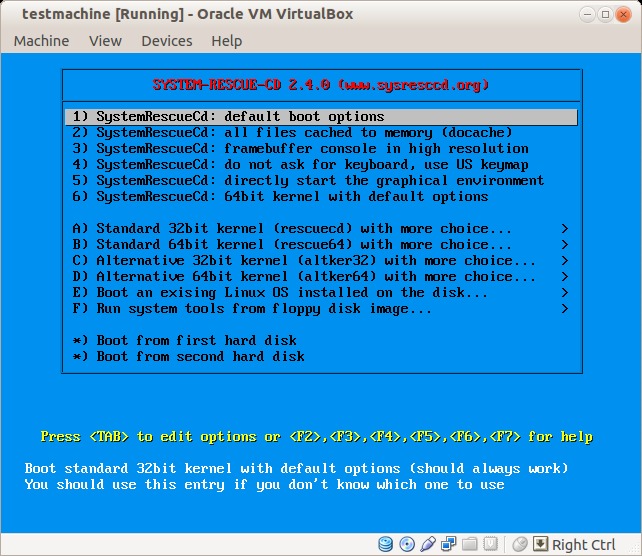The height and width of the screenshot is (556, 642).
Task: Open network adapters status icon
Action: click(448, 544)
